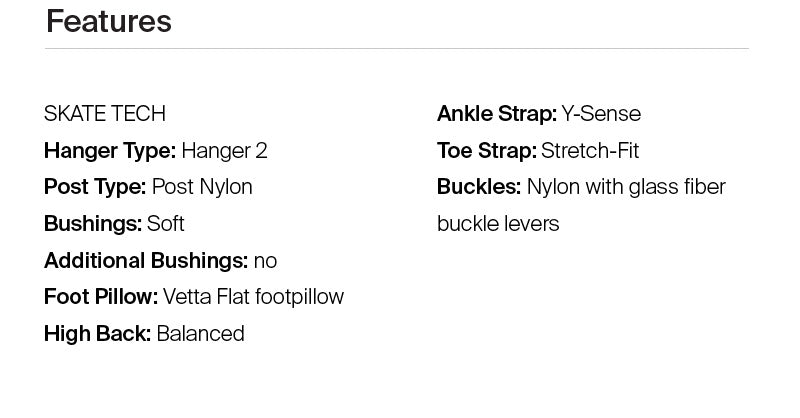Click the buckle levers text
800x418 pixels.
498,224
